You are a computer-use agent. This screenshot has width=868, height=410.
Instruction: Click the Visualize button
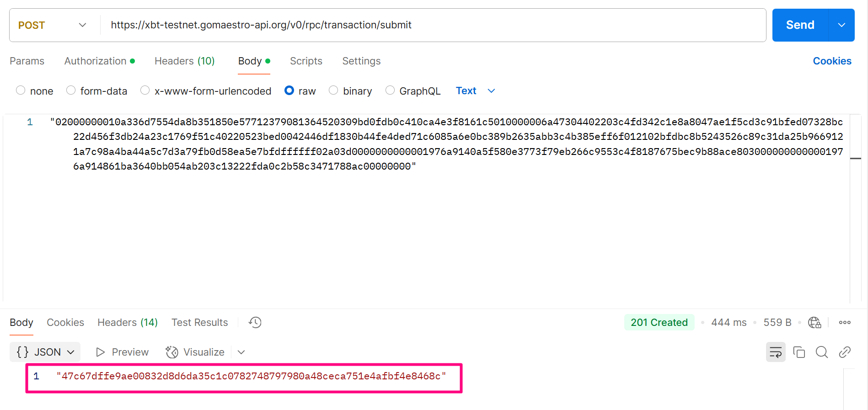click(x=195, y=352)
